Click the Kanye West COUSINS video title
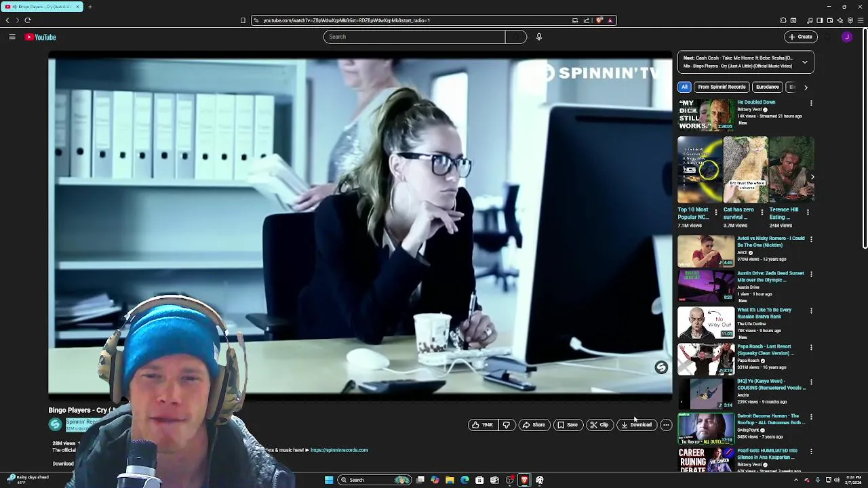Viewport: 868px width, 488px height. pyautogui.click(x=771, y=384)
